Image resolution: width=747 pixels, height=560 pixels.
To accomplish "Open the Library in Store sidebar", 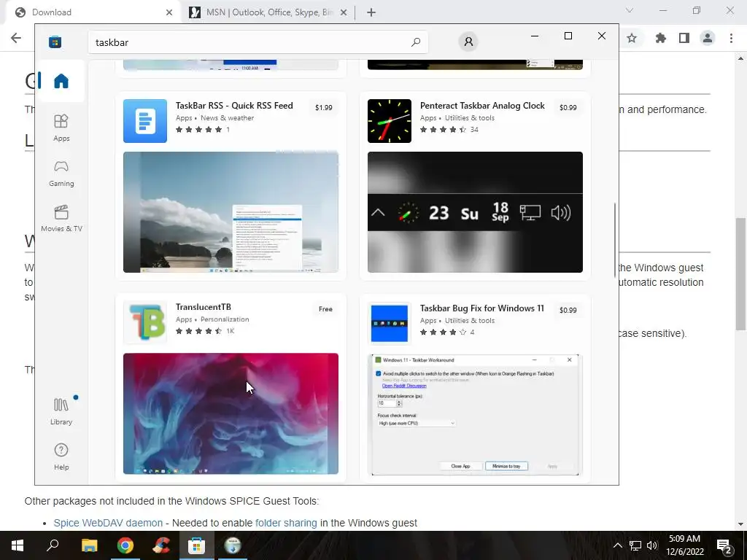I will (61, 411).
